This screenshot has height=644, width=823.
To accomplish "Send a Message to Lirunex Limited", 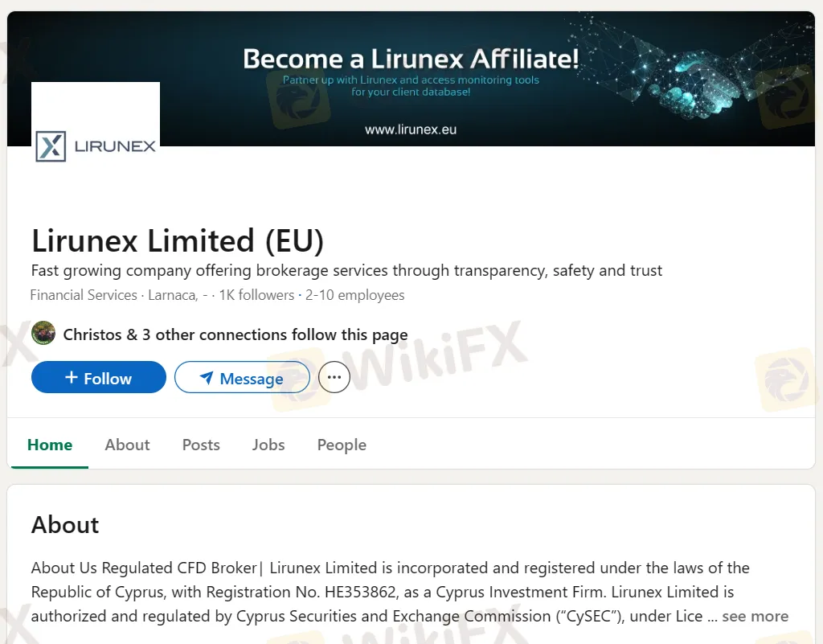I will click(242, 377).
